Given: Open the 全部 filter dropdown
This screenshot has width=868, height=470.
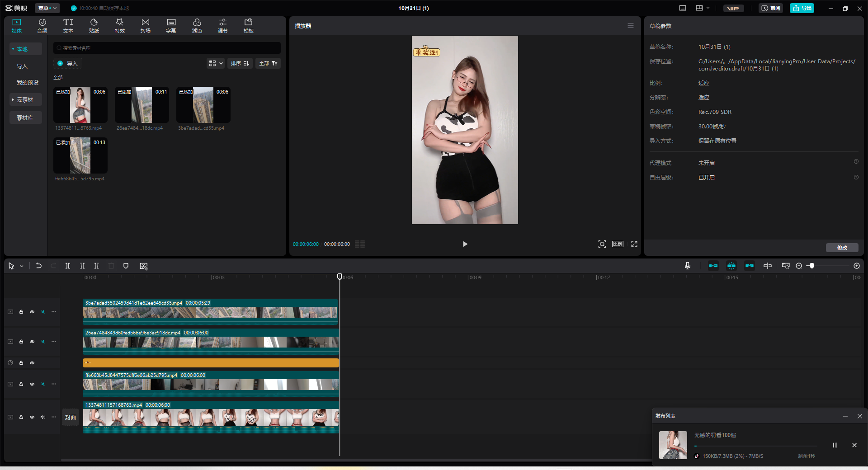Looking at the screenshot, I should pyautogui.click(x=268, y=63).
